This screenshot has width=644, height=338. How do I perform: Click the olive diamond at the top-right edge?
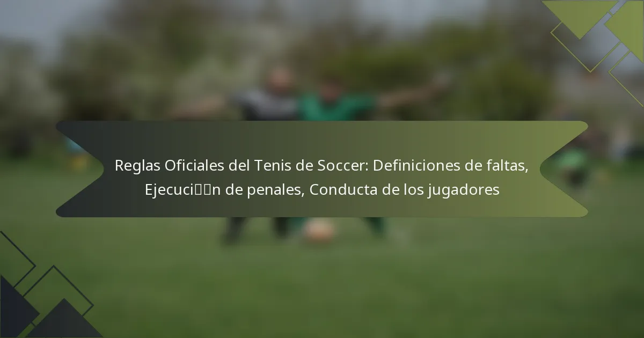[627, 27]
